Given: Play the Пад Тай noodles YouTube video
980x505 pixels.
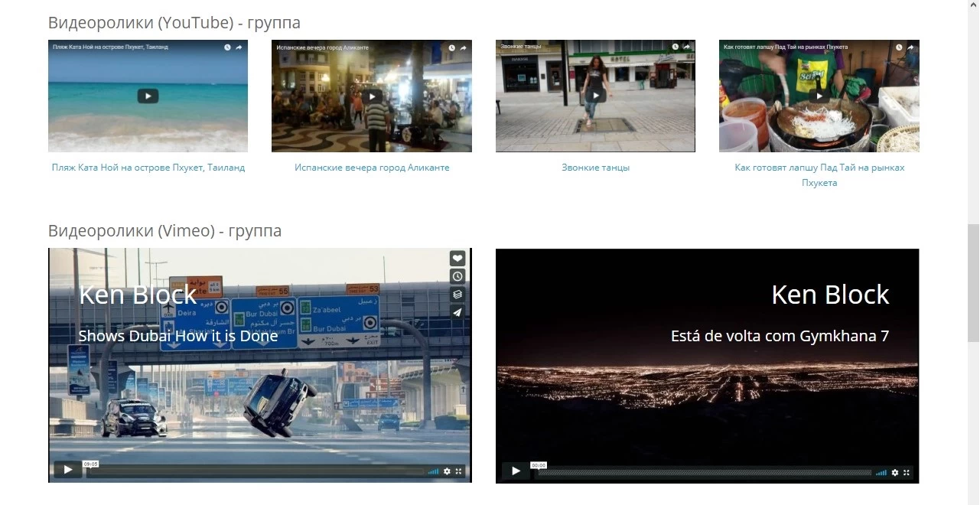Looking at the screenshot, I should [x=819, y=96].
